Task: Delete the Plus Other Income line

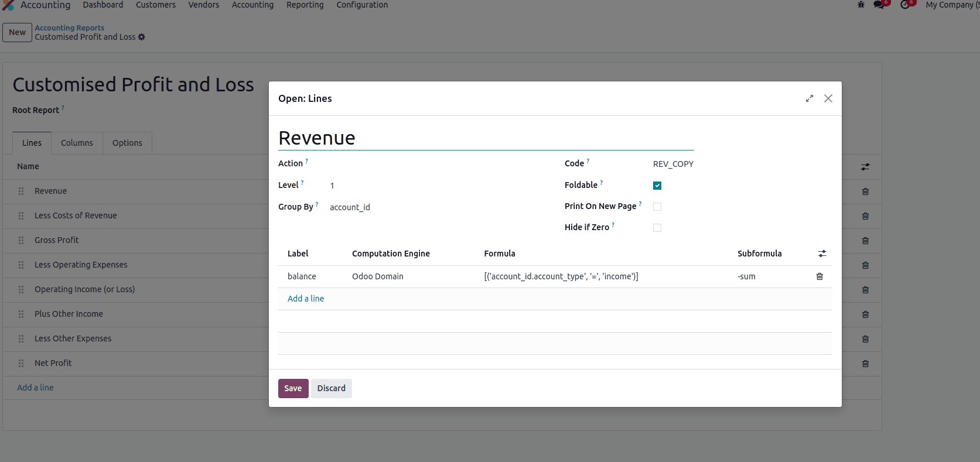Action: [x=865, y=314]
